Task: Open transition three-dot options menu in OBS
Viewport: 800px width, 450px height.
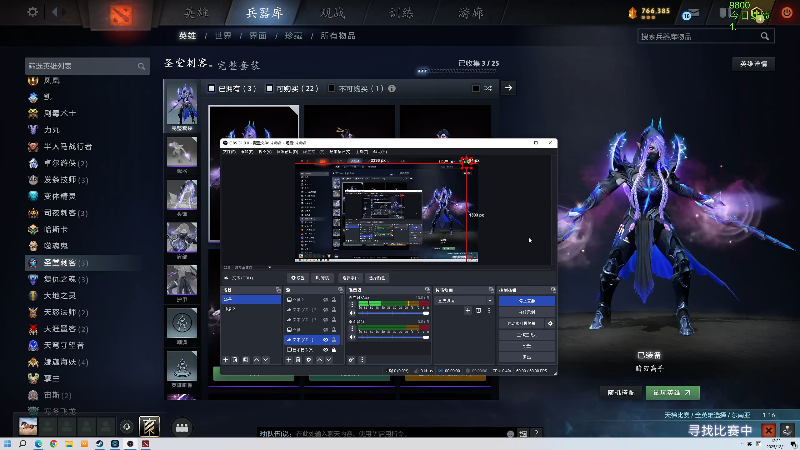Action: point(489,310)
